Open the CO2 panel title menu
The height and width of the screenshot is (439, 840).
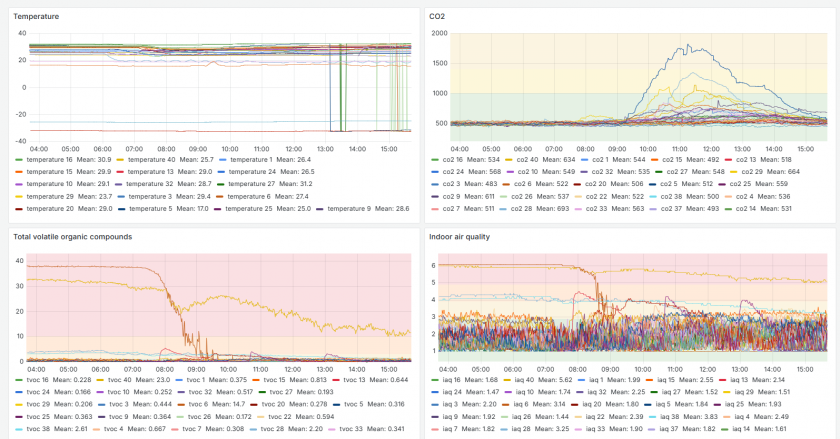437,17
